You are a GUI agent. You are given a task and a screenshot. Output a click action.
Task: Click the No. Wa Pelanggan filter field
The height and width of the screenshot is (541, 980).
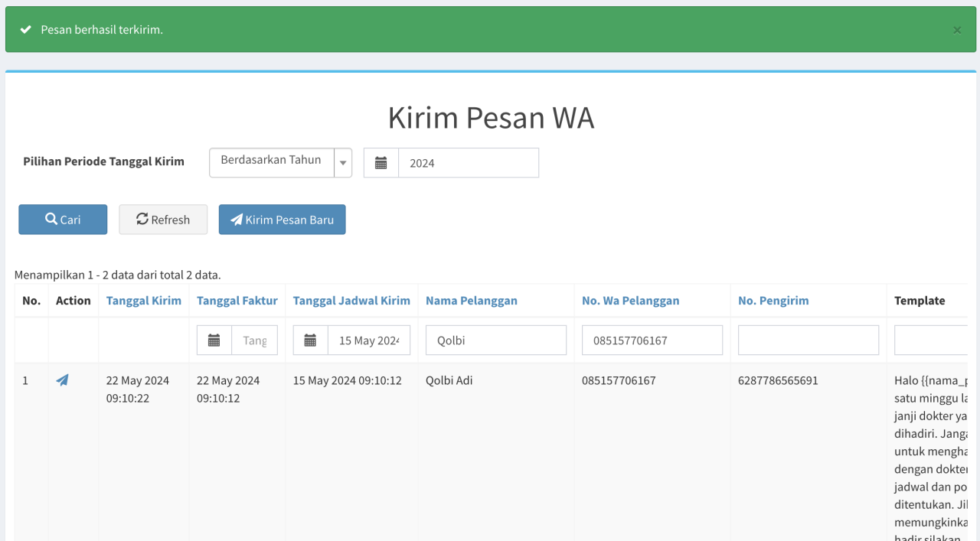point(652,341)
